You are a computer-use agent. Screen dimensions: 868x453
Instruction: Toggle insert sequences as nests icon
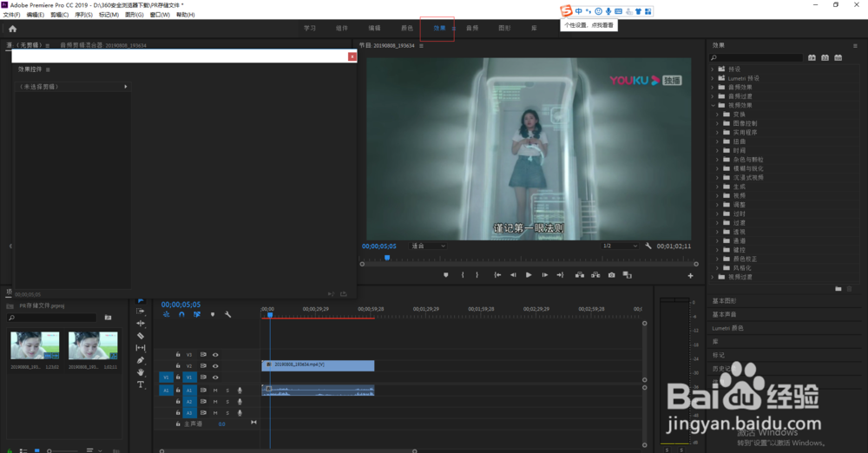166,314
